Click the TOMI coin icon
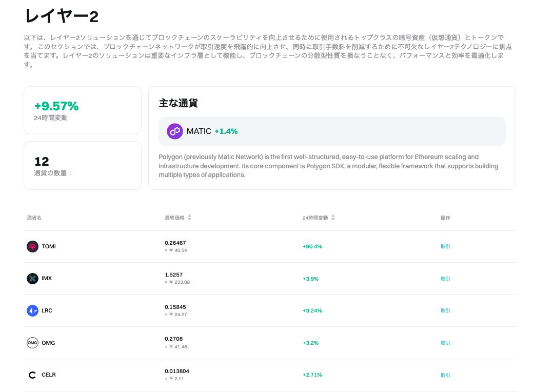Image resolution: width=553 pixels, height=392 pixels. pyautogui.click(x=32, y=246)
